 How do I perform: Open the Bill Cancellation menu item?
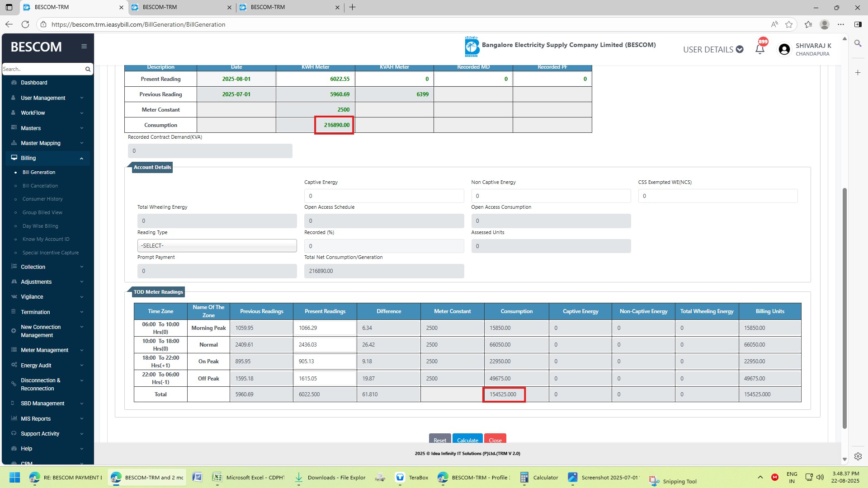(40, 186)
